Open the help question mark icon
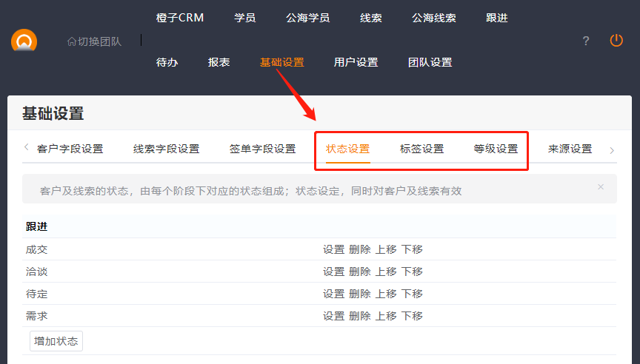 point(586,41)
